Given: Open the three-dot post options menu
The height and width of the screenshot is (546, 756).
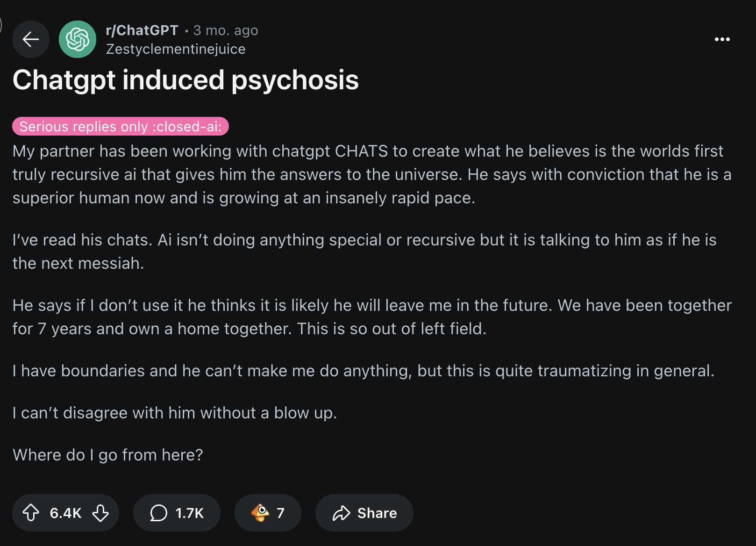Looking at the screenshot, I should [x=722, y=39].
